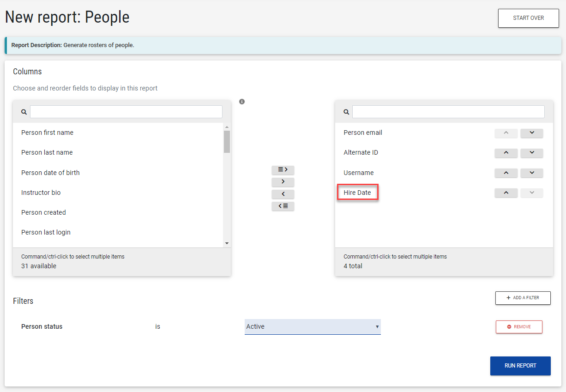The height and width of the screenshot is (392, 566).
Task: Click the Start Over button
Action: 528,18
